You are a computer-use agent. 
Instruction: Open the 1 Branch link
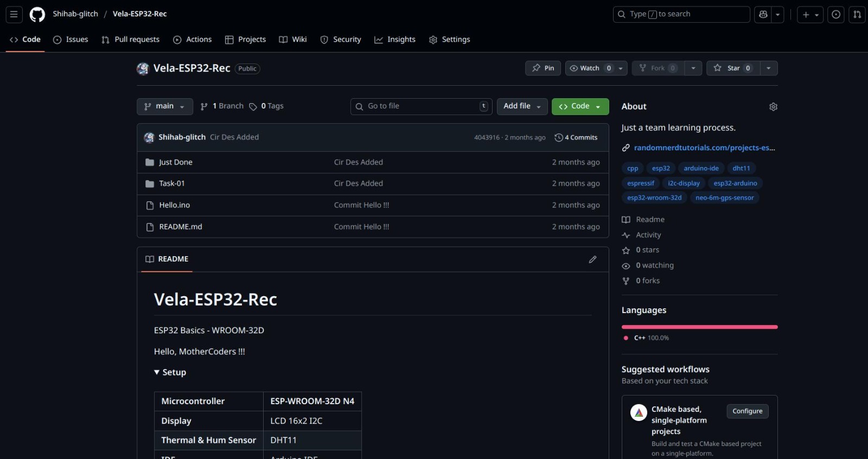222,106
